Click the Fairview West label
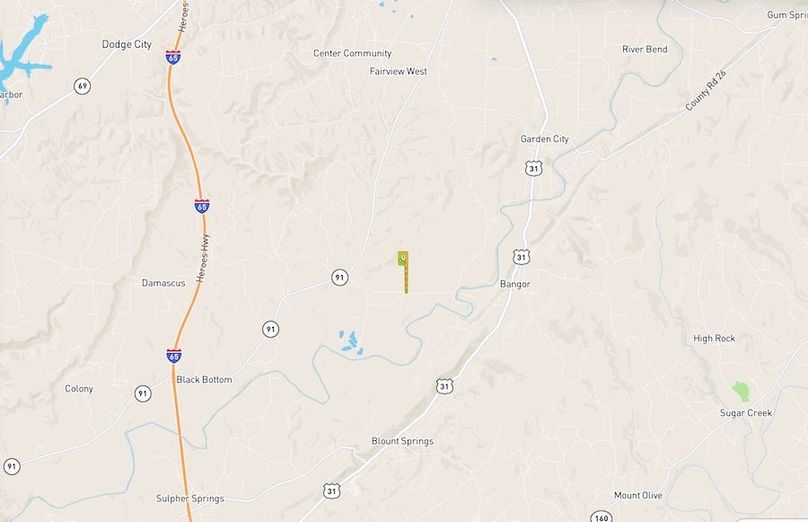 pos(398,72)
